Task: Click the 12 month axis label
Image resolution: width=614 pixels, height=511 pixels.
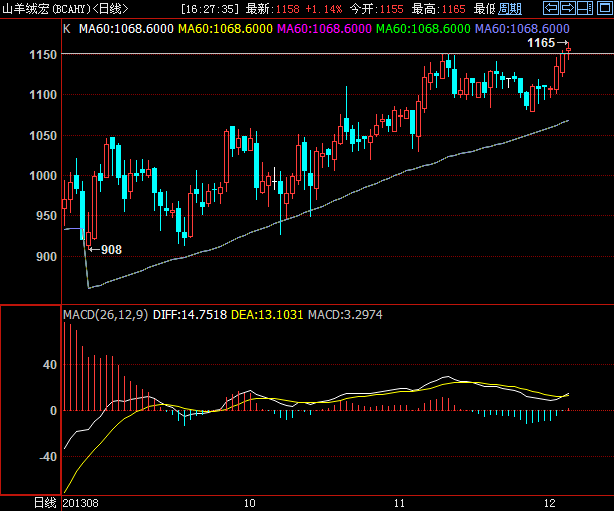Action: coord(549,503)
